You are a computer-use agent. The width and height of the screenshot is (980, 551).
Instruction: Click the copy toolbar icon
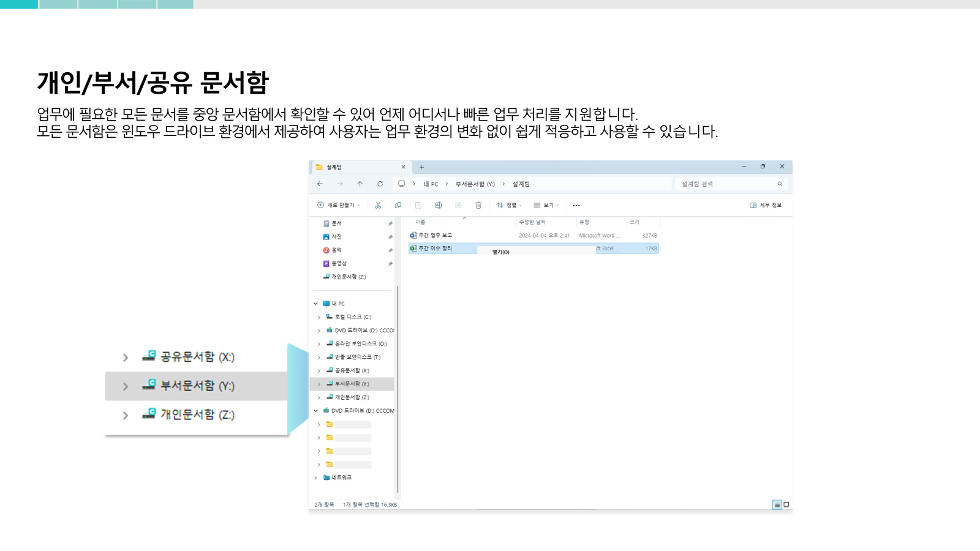[398, 205]
